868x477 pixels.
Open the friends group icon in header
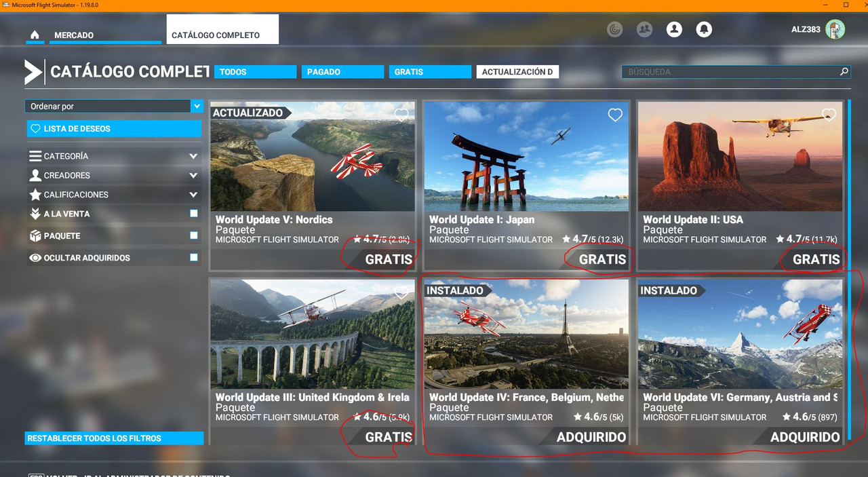(644, 30)
